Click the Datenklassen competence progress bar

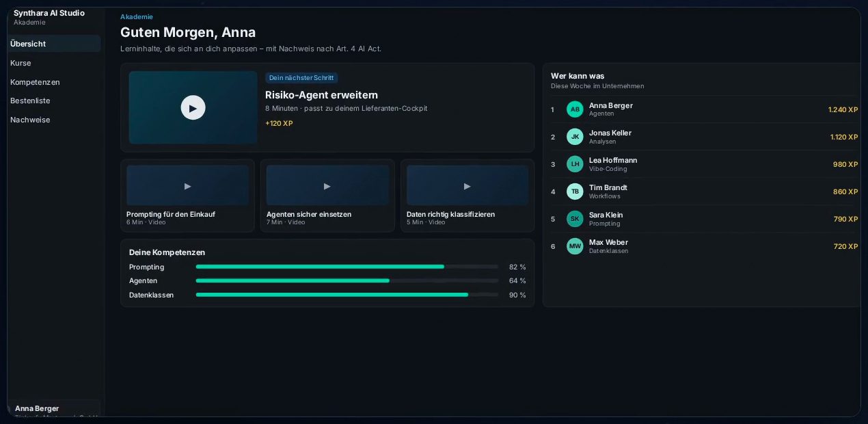[x=347, y=295]
